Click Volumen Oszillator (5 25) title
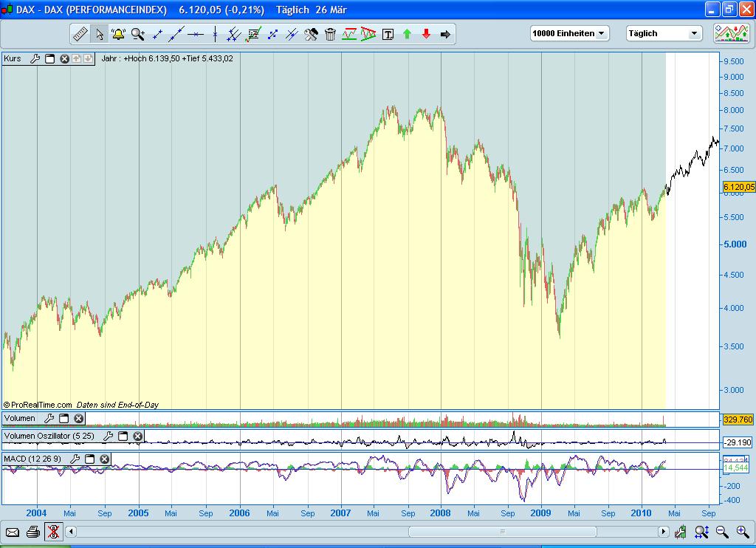 coord(49,436)
